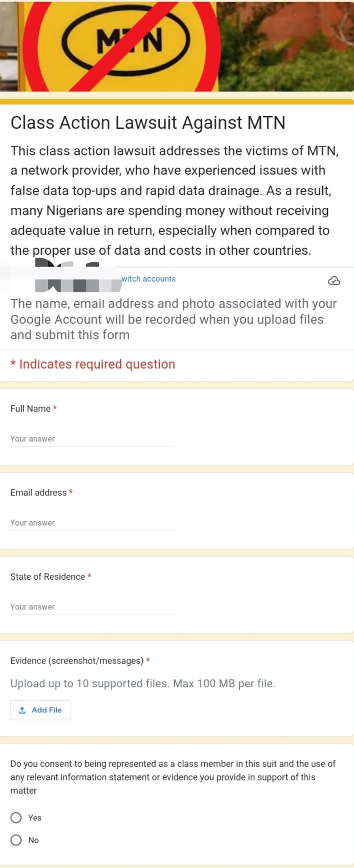
Task: Click the State of Residence question label
Action: (47, 576)
